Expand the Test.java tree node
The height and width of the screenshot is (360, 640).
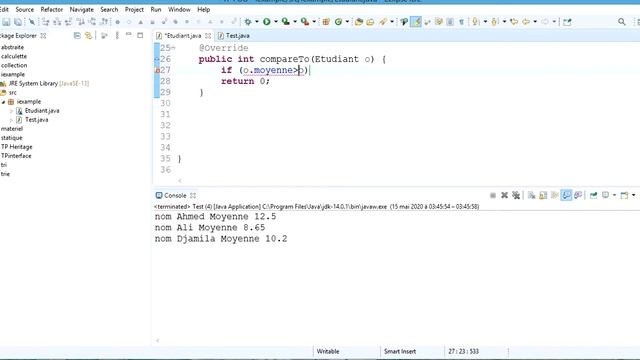click(11, 120)
